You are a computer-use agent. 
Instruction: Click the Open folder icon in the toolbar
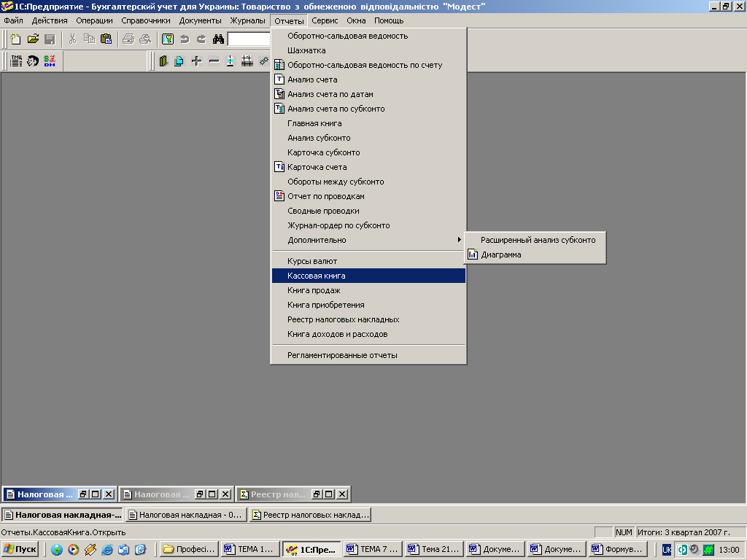33,39
